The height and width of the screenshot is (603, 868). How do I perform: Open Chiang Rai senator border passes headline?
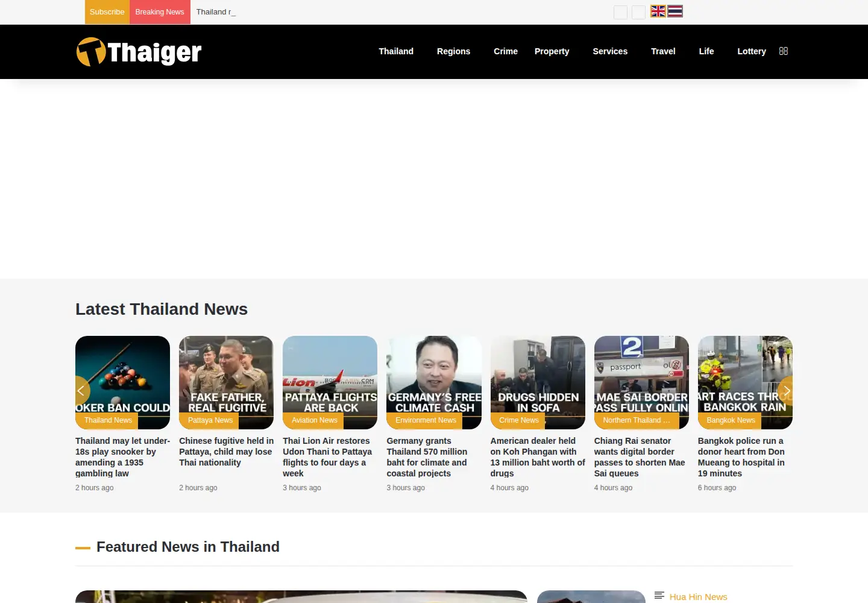coord(640,457)
